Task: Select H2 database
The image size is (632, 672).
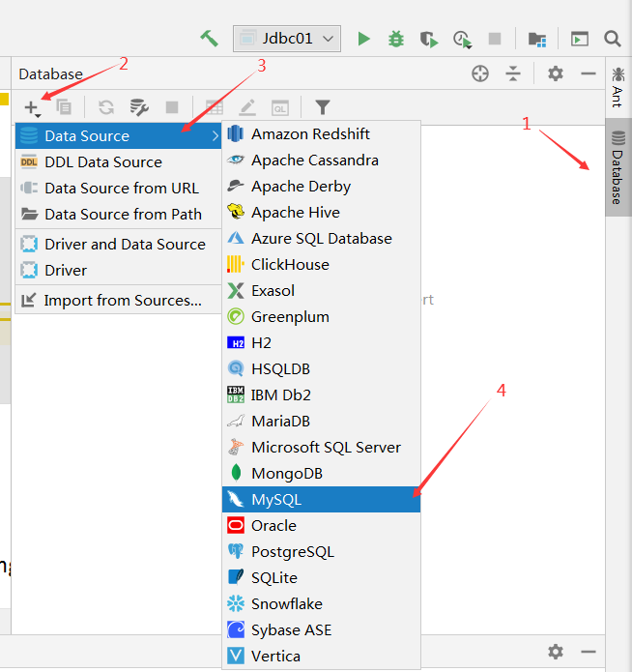Action: [x=322, y=343]
